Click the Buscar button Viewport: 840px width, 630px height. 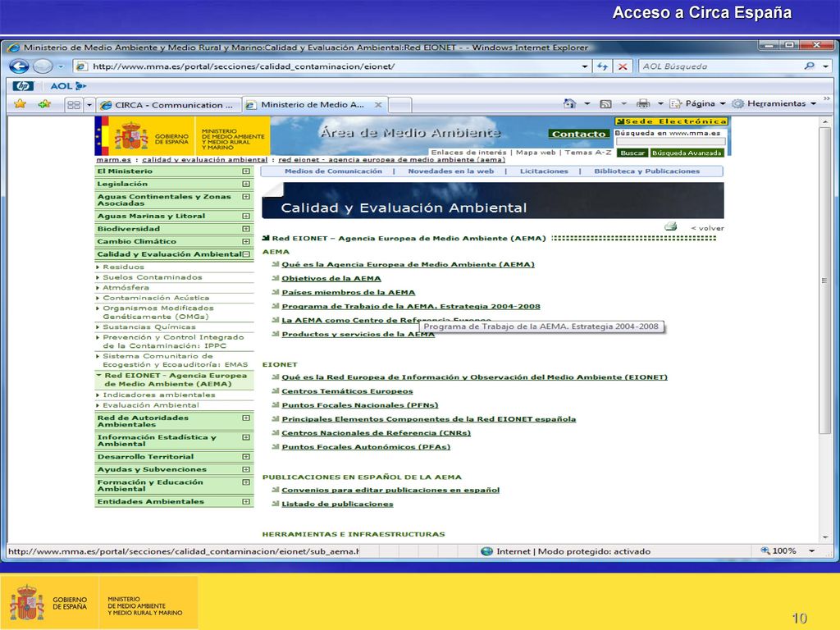tap(632, 153)
